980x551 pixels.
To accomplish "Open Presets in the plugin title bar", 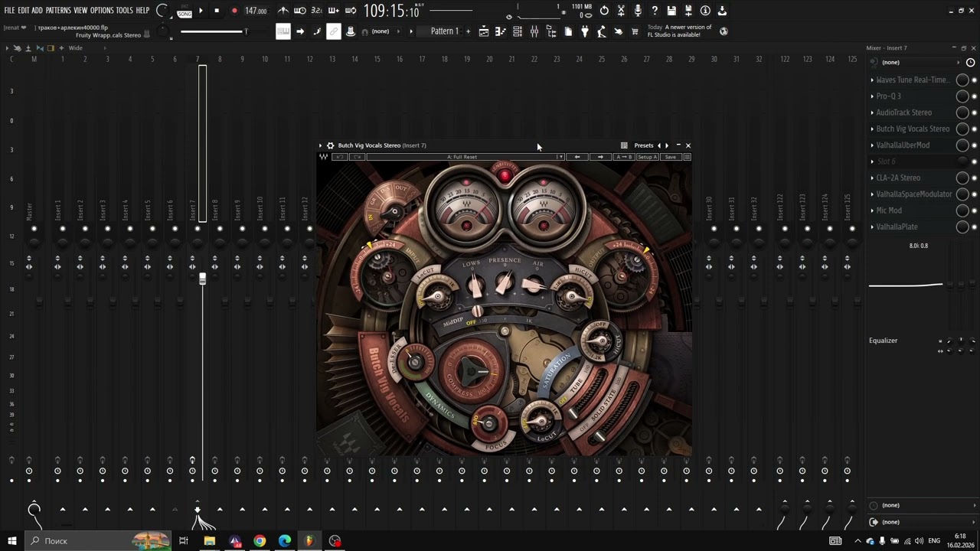I will [644, 145].
